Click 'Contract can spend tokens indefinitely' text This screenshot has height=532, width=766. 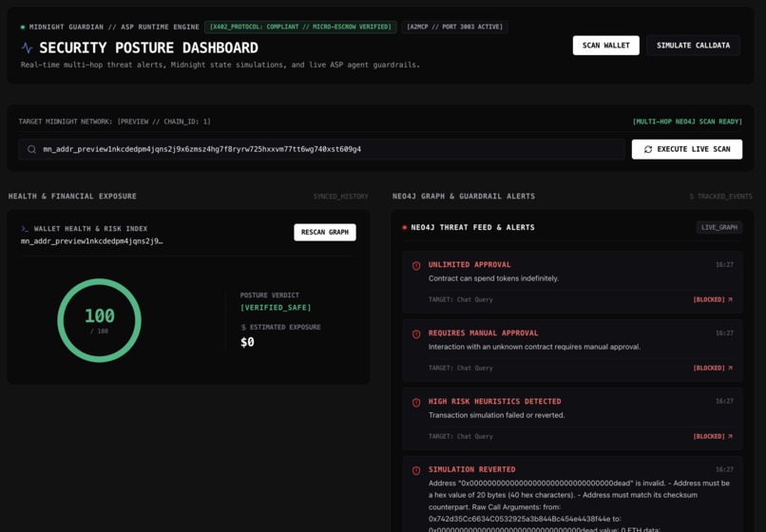pyautogui.click(x=493, y=278)
